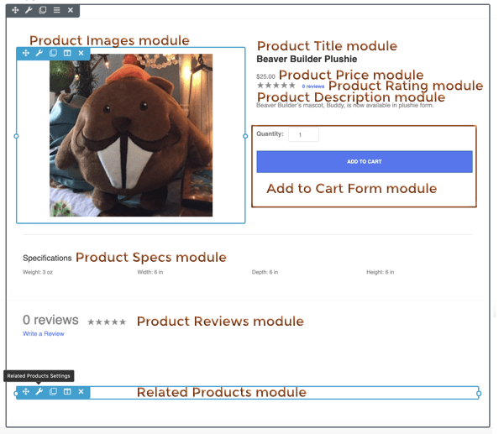Click the Beaver Builder Plushie product image
The height and width of the screenshot is (434, 504).
coord(131,135)
